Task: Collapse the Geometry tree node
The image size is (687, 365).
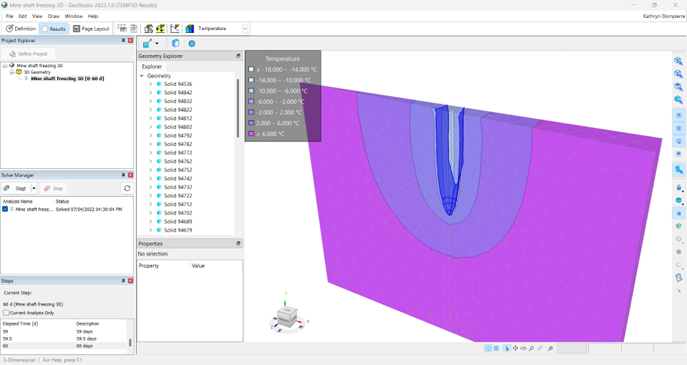Action: tap(142, 76)
